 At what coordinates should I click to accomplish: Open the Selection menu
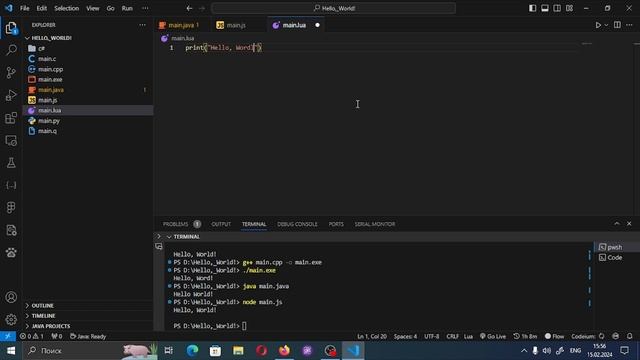tap(67, 8)
